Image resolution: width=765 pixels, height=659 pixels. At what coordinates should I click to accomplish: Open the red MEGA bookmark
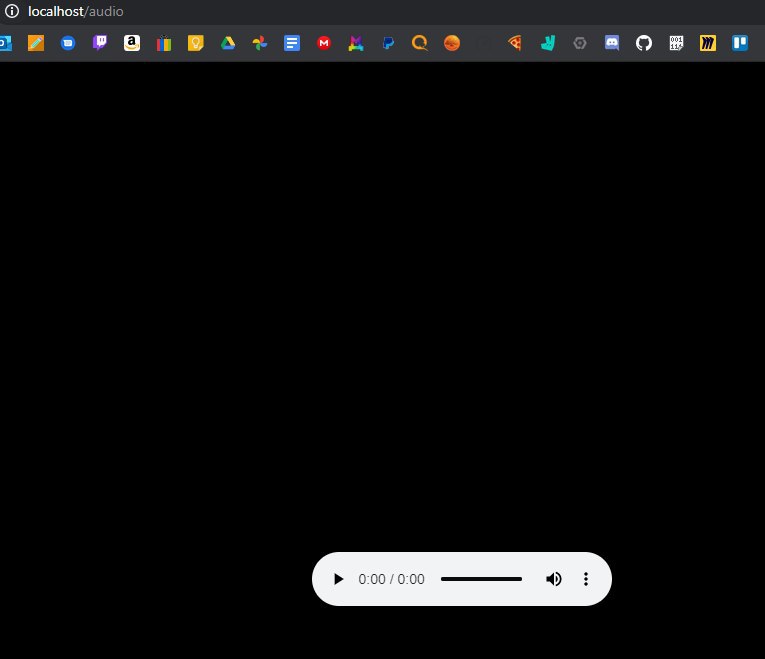(x=324, y=43)
